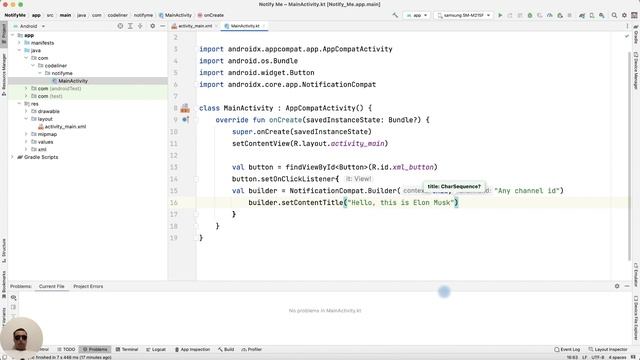Click the fold marker on line 14
Image resolution: width=640 pixels, height=360 pixels.
click(196, 179)
